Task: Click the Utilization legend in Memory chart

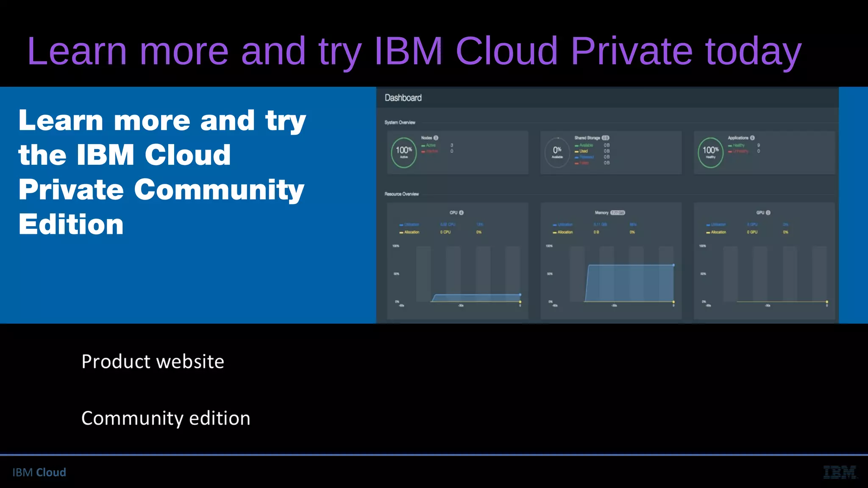Action: tap(563, 225)
